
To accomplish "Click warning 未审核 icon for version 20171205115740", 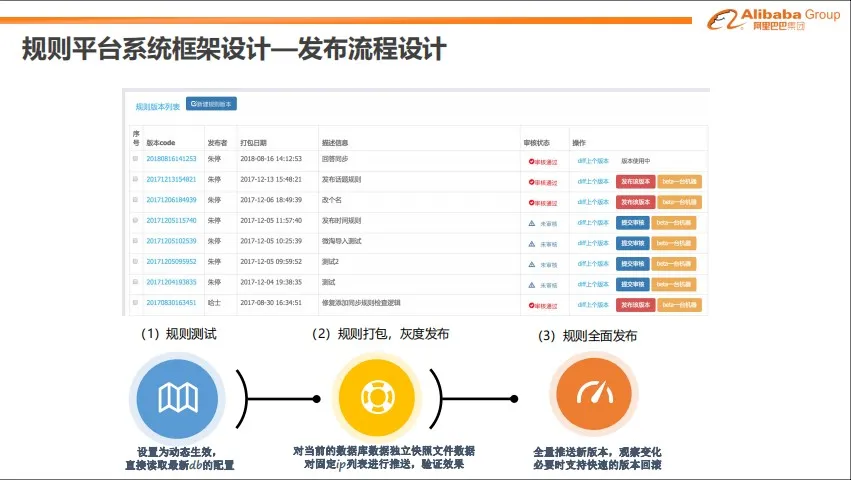I will pos(532,222).
